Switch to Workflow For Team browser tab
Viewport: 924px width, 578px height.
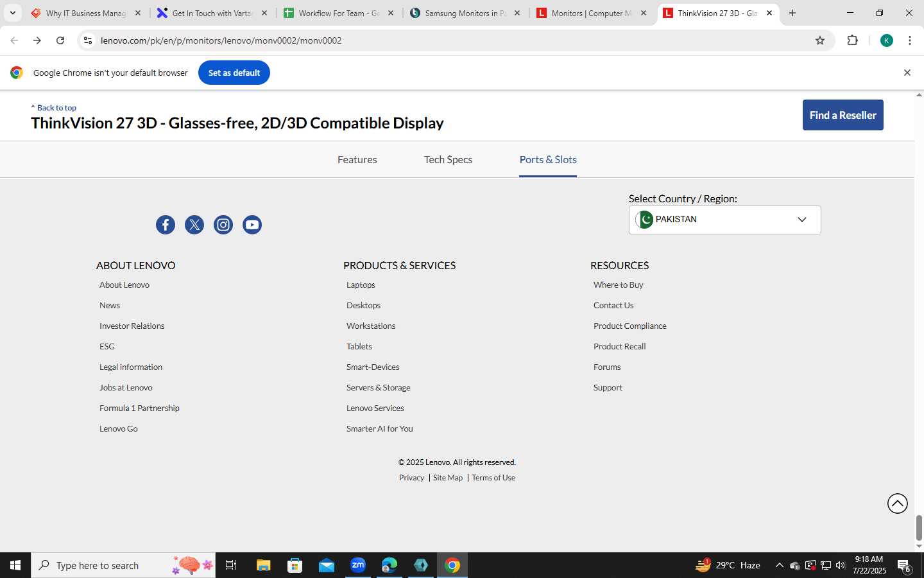pyautogui.click(x=338, y=13)
